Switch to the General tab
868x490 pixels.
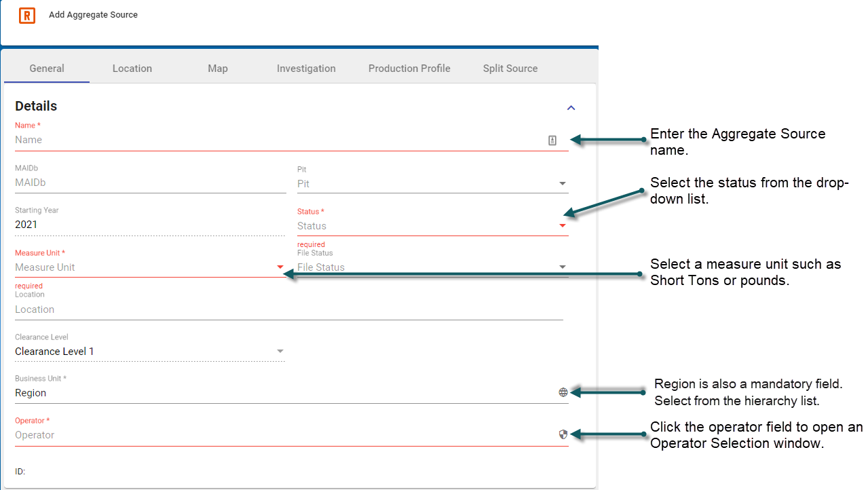(x=47, y=69)
